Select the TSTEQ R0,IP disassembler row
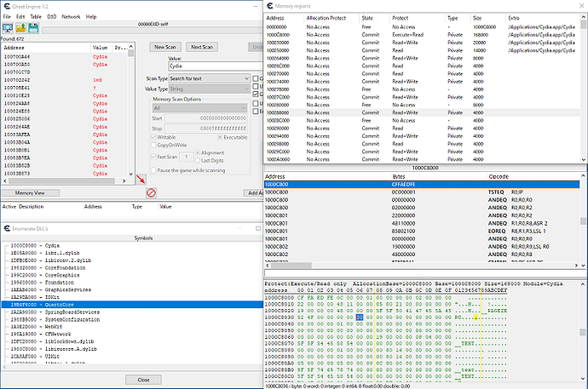The height and width of the screenshot is (389, 588). coord(422,192)
